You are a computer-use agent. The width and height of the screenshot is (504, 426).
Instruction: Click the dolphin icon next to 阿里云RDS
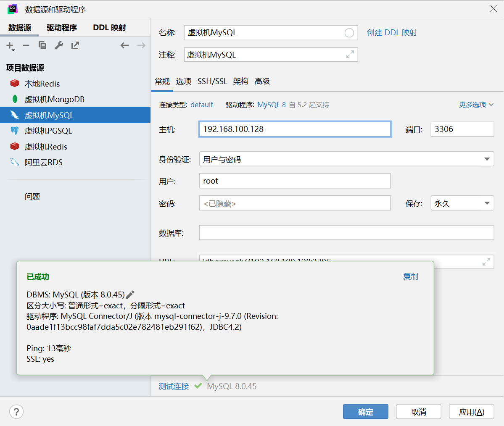14,162
